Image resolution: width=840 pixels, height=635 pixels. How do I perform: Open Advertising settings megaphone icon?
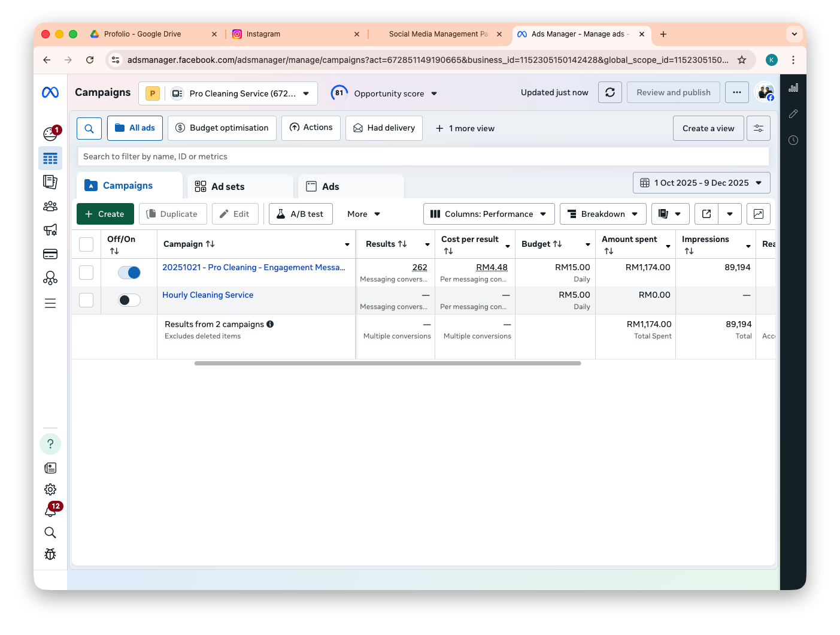tap(50, 230)
